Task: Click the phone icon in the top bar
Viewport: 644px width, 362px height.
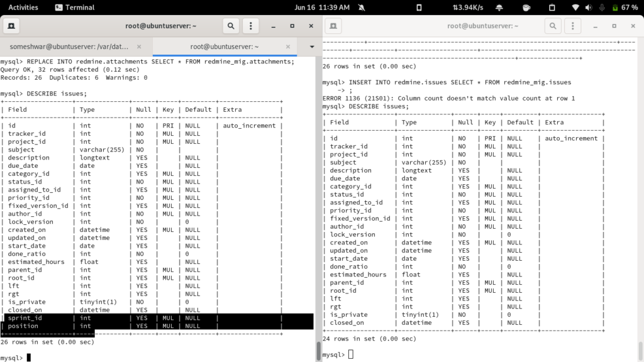Action: pos(419,8)
